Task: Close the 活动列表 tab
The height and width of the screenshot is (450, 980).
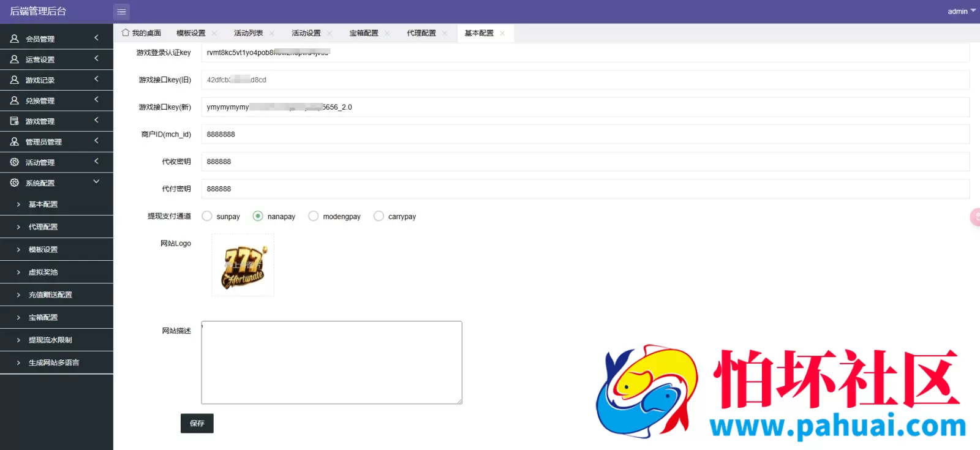Action: tap(272, 33)
